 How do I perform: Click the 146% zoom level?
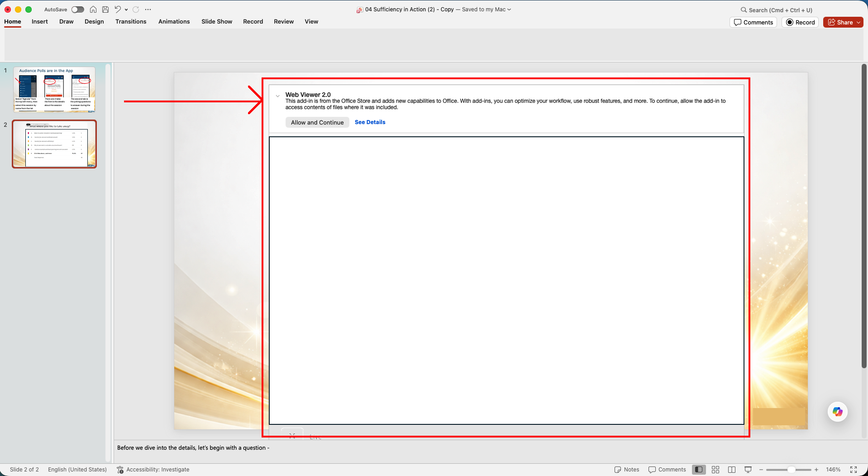click(x=833, y=470)
